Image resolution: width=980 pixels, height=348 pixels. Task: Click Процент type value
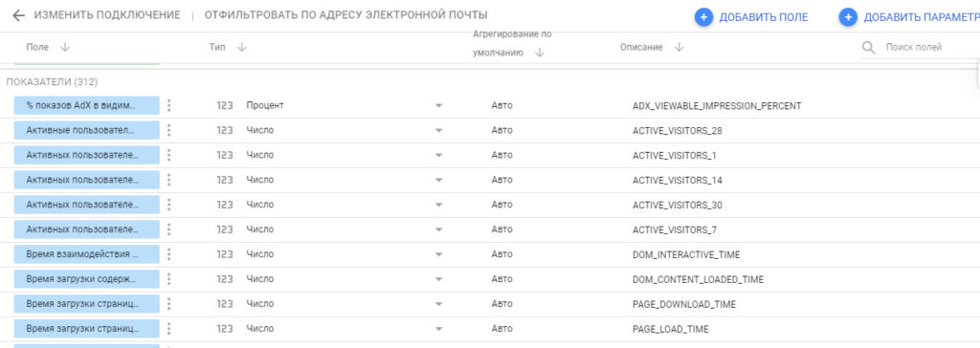[x=265, y=105]
